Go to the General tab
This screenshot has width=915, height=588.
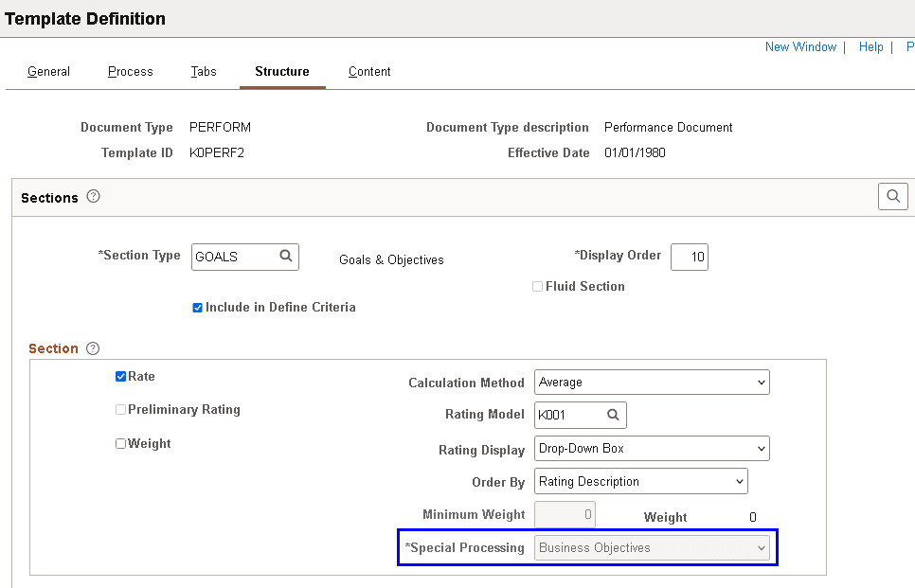coord(48,71)
